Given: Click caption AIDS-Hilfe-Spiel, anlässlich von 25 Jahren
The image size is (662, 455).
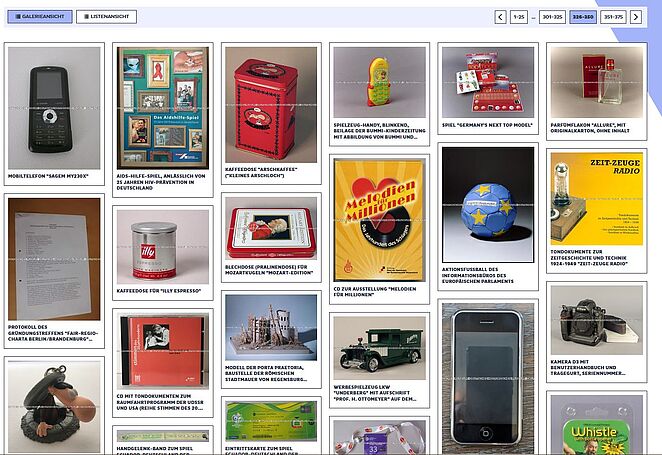Looking at the screenshot, I should pos(161,182).
